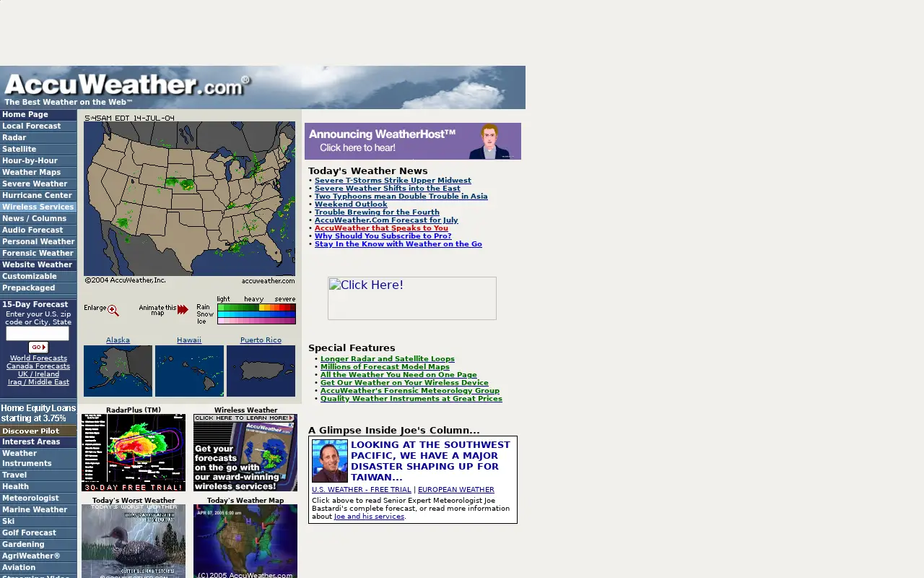This screenshot has height=578, width=924.
Task: Click Joe Bastardi's portrait photo
Action: 330,461
